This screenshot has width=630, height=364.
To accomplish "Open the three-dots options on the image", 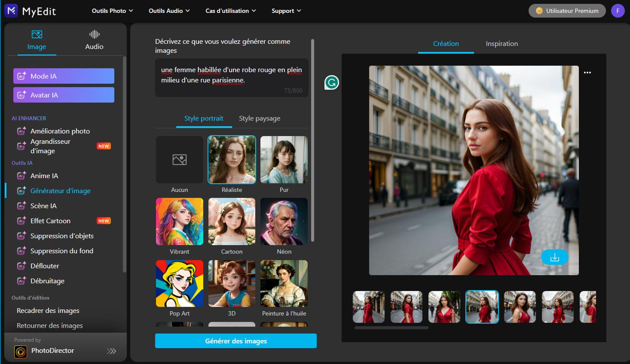I will (587, 73).
